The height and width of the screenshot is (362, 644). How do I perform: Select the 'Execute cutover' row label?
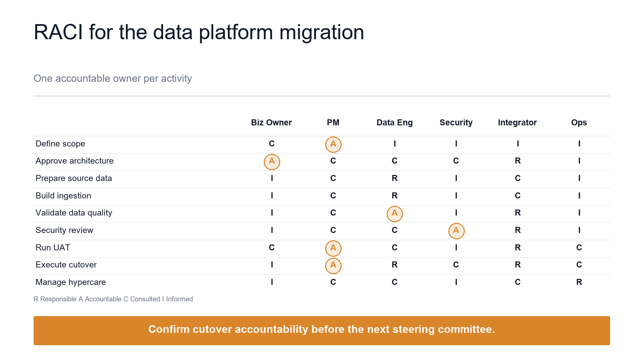tap(66, 265)
